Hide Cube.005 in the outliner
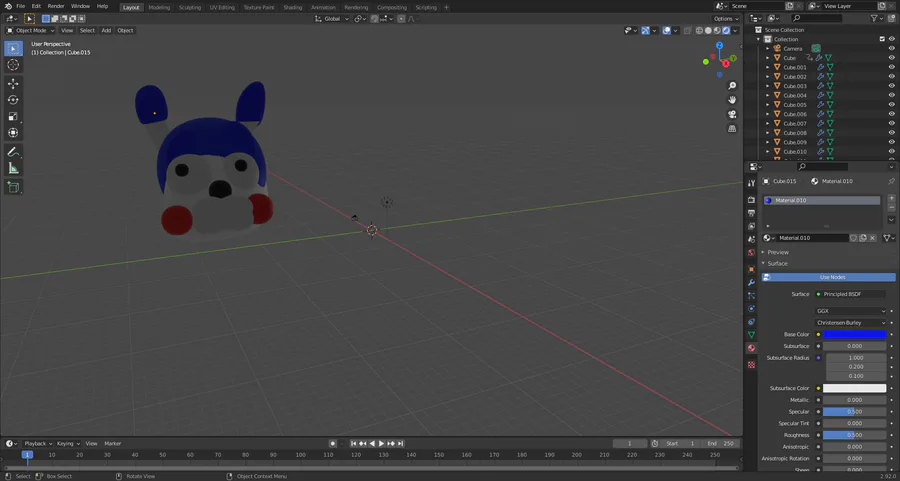900x481 pixels. tap(891, 104)
